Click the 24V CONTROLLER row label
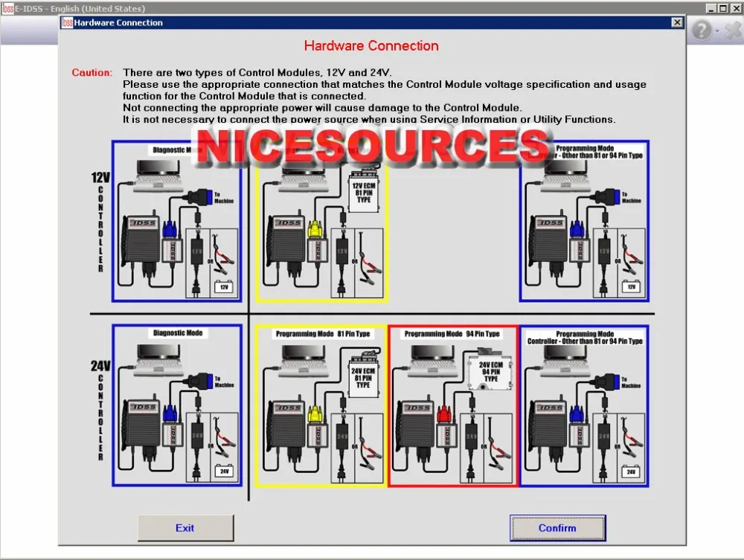 tap(100, 411)
